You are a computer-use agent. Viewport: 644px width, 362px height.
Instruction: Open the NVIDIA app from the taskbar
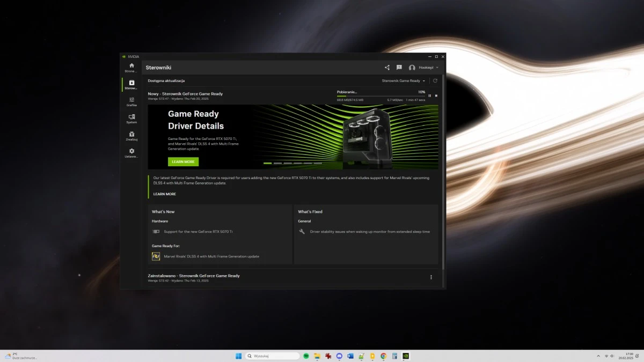(406, 356)
